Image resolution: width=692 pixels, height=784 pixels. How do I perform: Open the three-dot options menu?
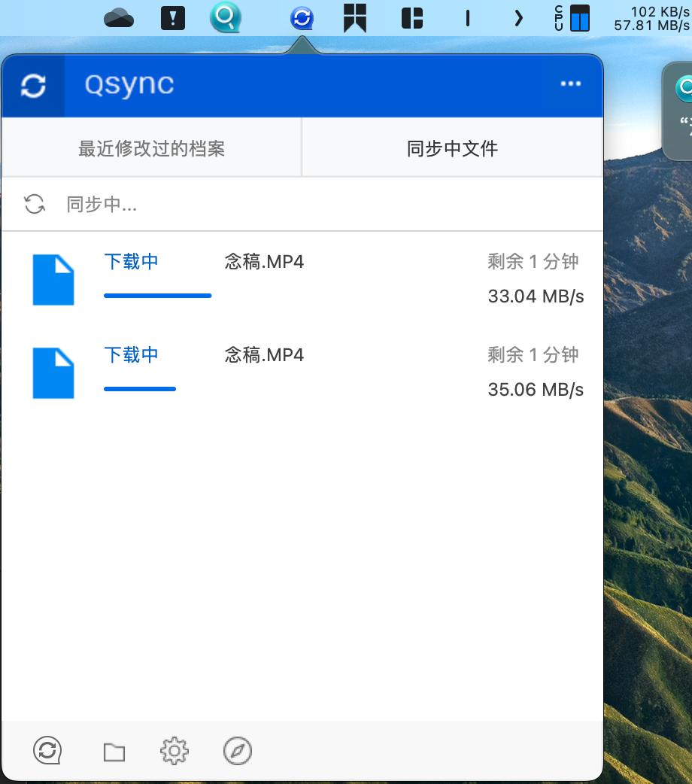[571, 84]
